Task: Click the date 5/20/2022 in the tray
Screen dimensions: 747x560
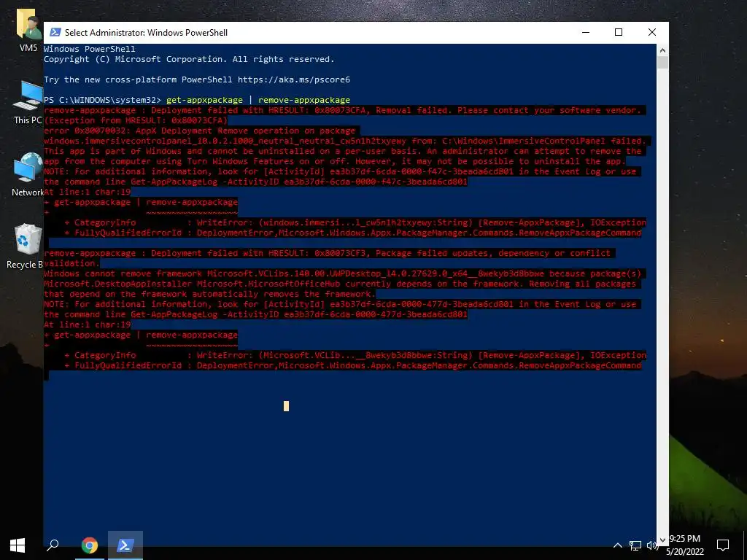Action: click(684, 552)
